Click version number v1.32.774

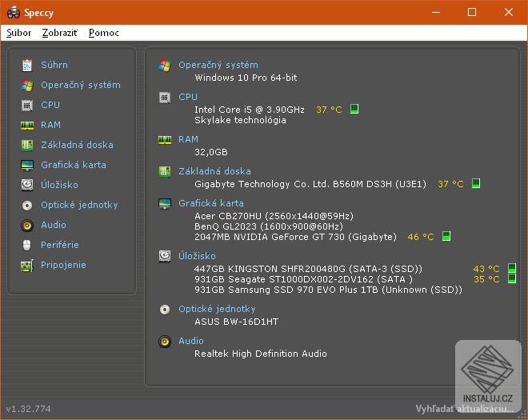click(x=29, y=409)
